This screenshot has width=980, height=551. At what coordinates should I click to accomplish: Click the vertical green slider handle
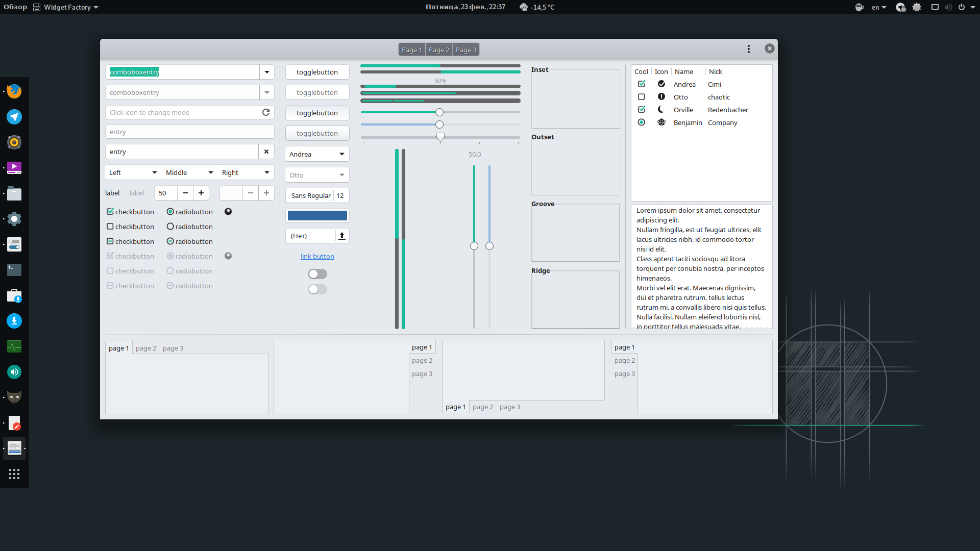[x=474, y=246]
